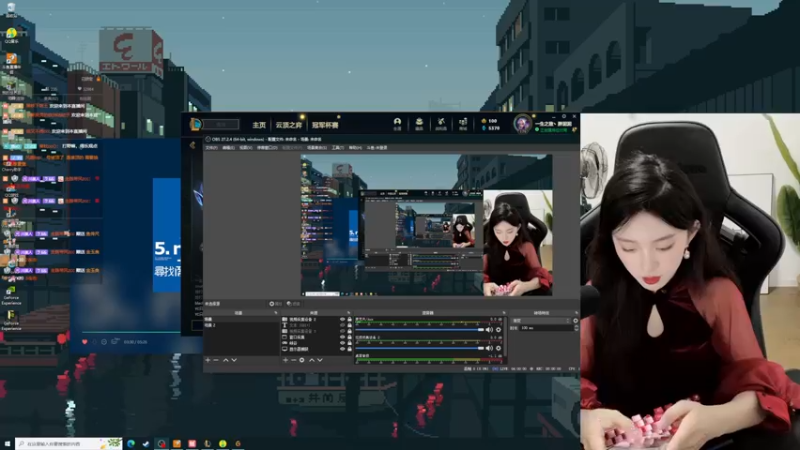Remove selected source with minus icon
This screenshot has height=450, width=800.
(293, 360)
